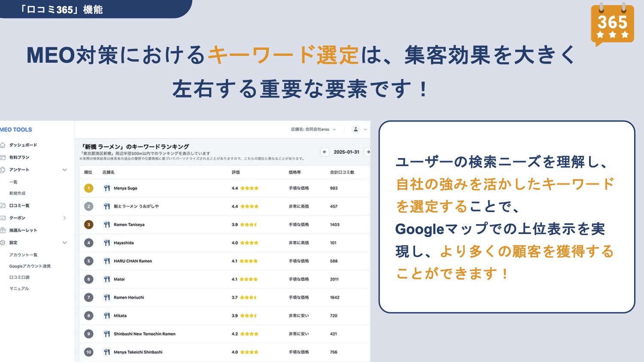The height and width of the screenshot is (362, 644).
Task: Open アカウント一覧 in the settings menu
Action: coord(23,255)
